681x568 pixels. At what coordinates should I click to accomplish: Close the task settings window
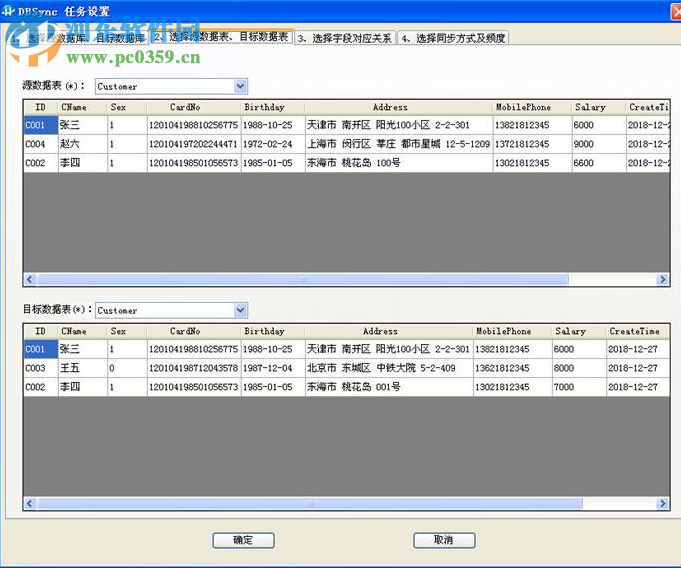pos(677,11)
